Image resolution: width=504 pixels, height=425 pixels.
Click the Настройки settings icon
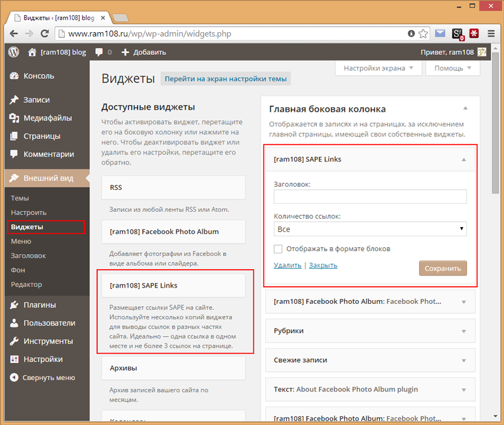point(14,359)
